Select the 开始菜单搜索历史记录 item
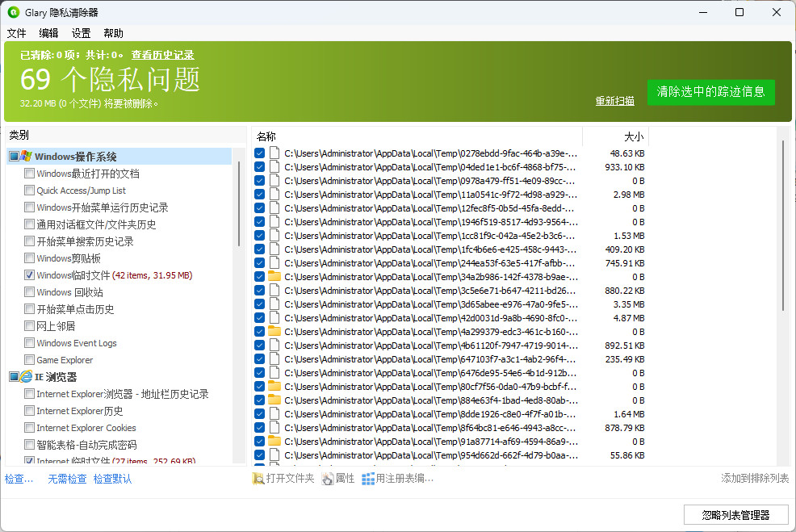This screenshot has width=796, height=532. click(85, 241)
